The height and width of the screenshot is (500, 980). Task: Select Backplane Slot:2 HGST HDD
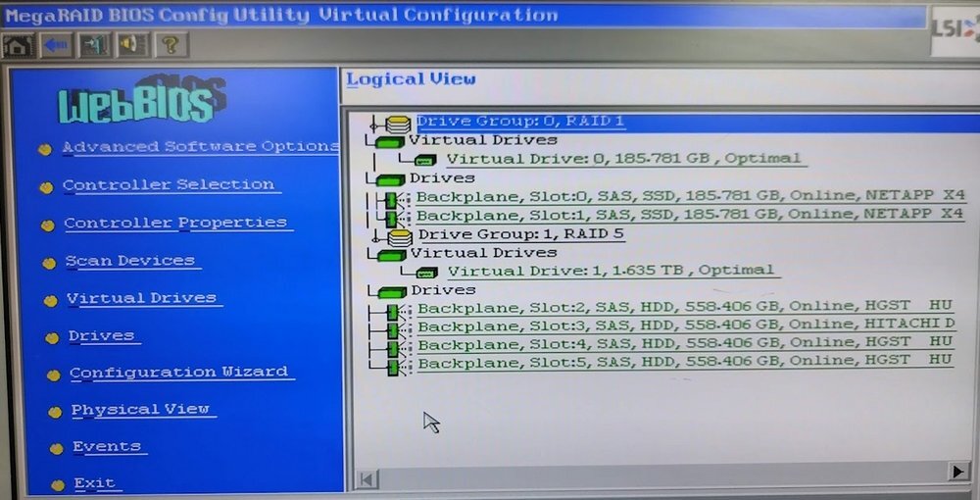click(x=684, y=306)
